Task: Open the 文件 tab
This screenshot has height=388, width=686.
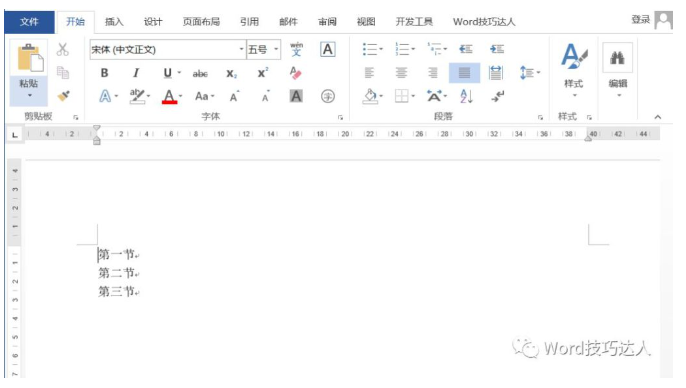Action: point(29,22)
